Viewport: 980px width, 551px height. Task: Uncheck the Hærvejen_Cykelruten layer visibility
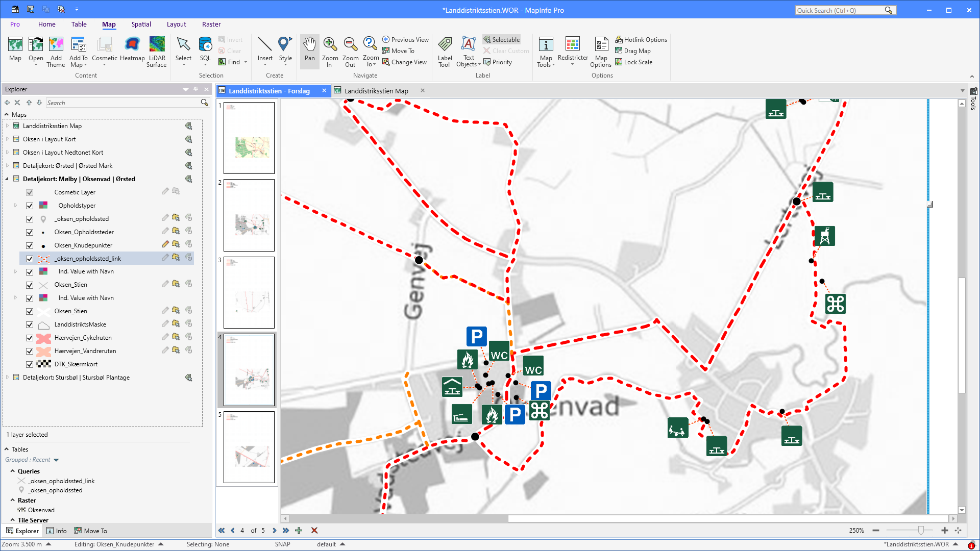click(30, 337)
